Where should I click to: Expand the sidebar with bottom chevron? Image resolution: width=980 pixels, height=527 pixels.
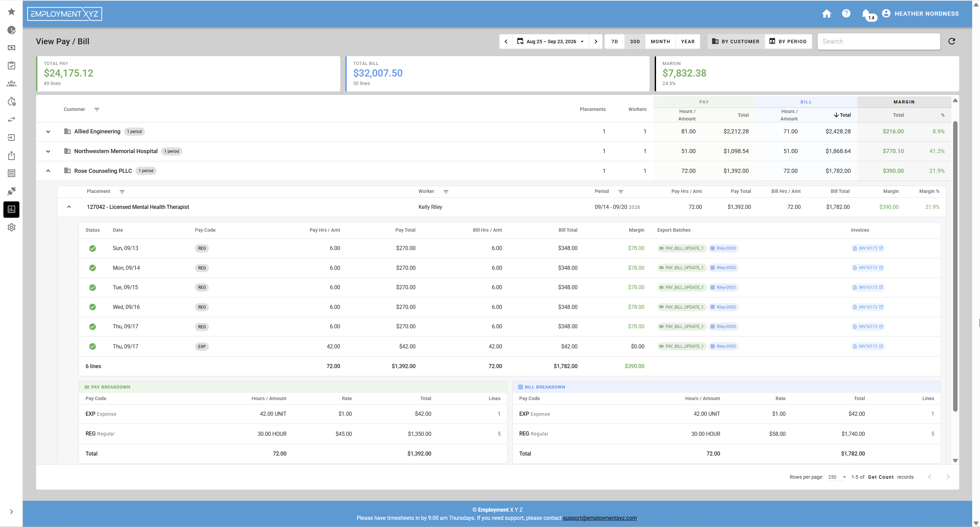[12, 512]
